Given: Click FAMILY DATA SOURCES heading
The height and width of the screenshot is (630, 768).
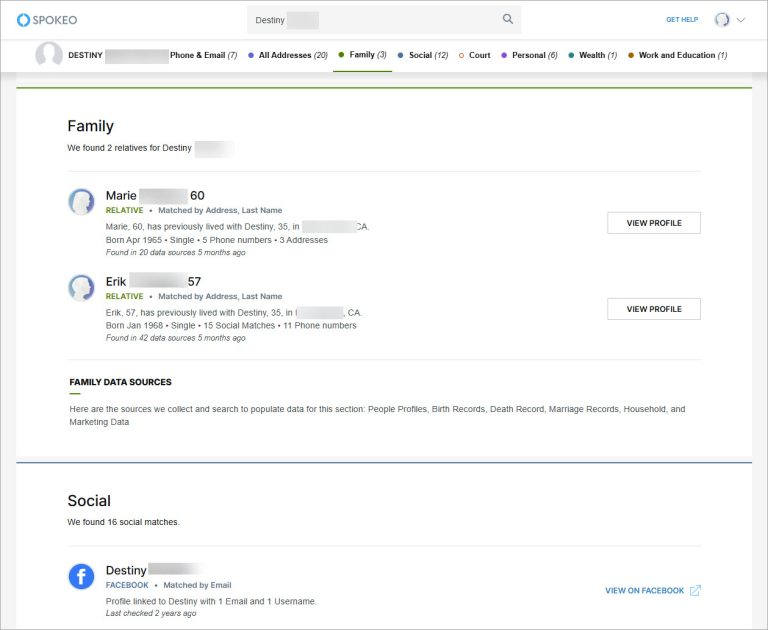Looking at the screenshot, I should click(120, 382).
